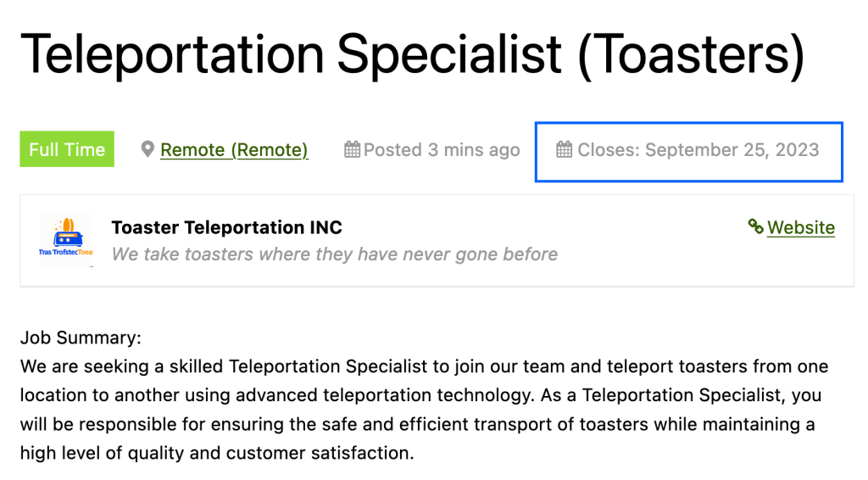Click the Closes: September 25, 2023 text
Viewport: 868px width, 480px height.
tap(698, 149)
